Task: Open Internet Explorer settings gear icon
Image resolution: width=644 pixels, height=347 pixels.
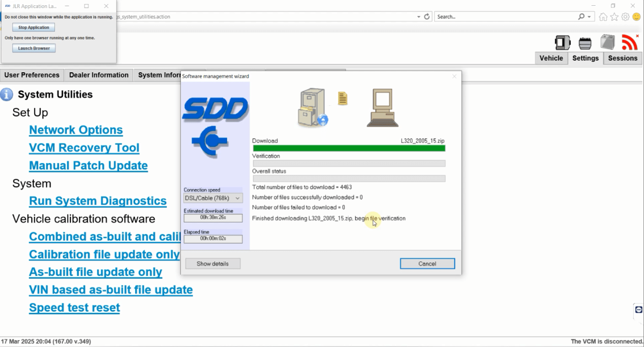Action: pos(625,17)
